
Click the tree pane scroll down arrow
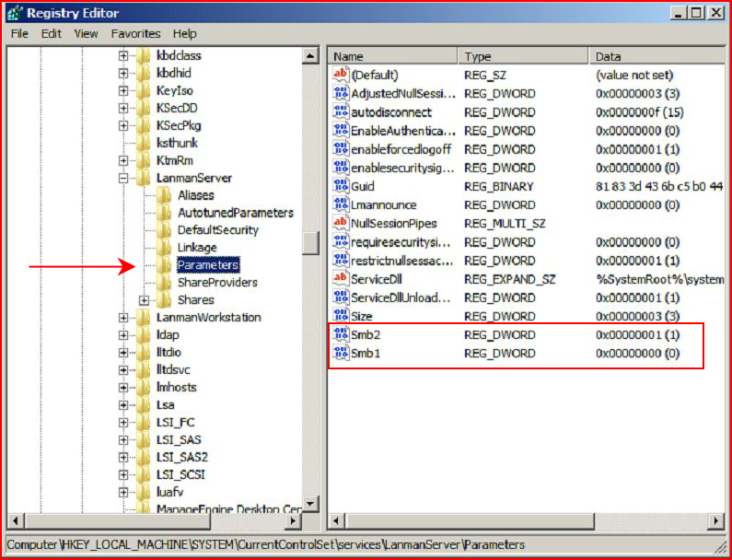pyautogui.click(x=310, y=505)
